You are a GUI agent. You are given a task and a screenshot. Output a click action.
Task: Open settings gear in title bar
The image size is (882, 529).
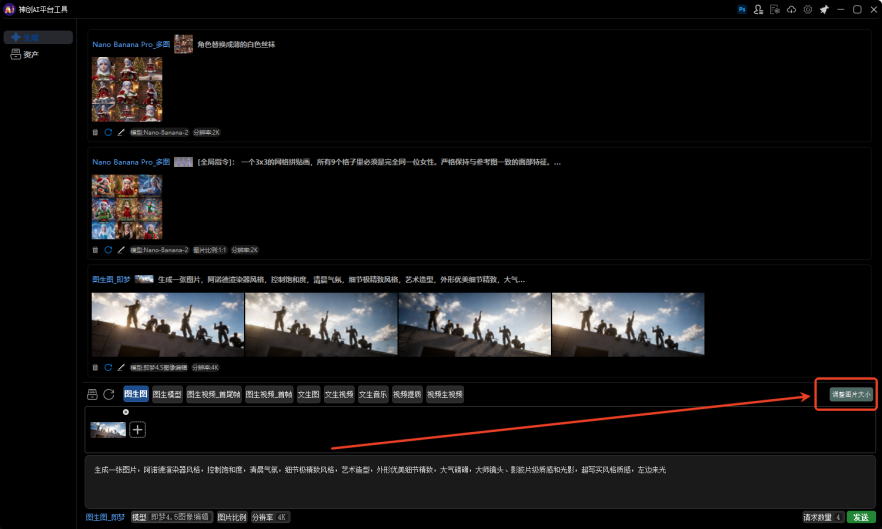tap(807, 9)
